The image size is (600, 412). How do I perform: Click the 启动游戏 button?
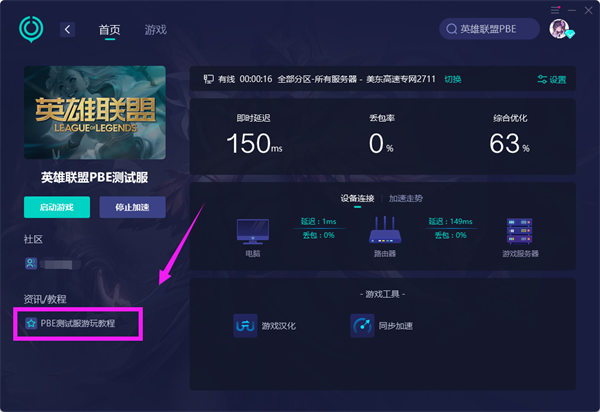(x=57, y=207)
